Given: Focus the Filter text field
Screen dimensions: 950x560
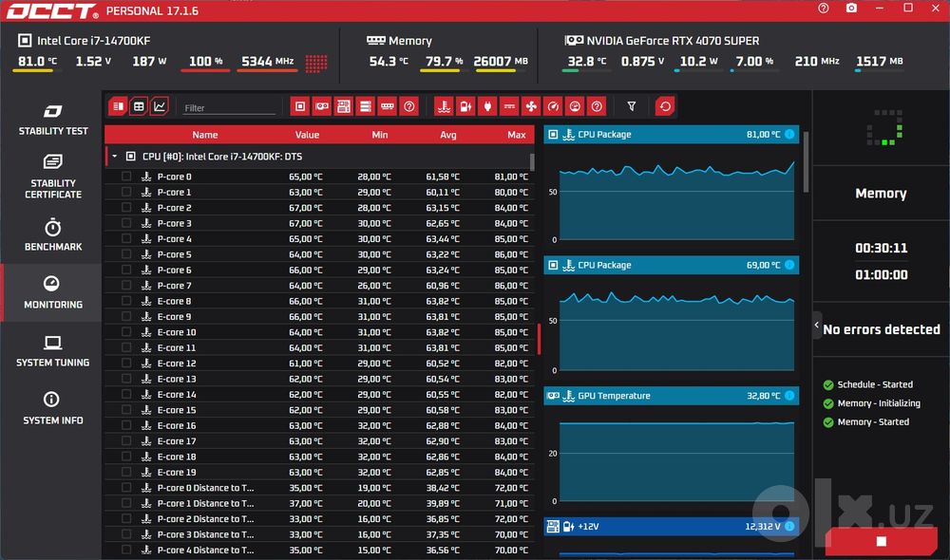Looking at the screenshot, I should point(228,108).
